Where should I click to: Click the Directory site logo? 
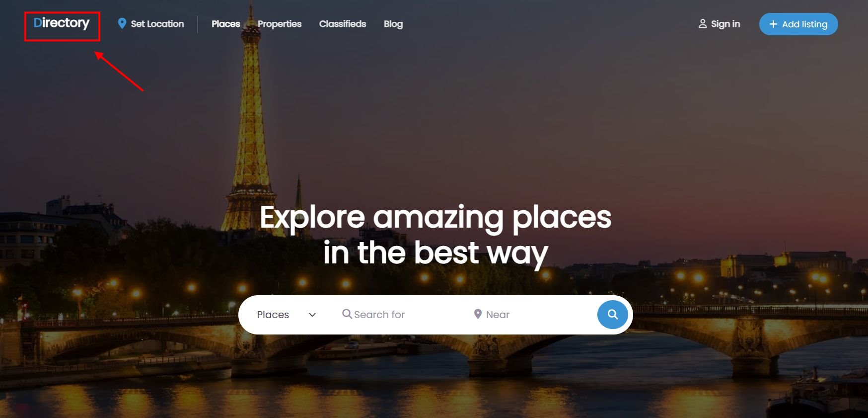click(62, 23)
